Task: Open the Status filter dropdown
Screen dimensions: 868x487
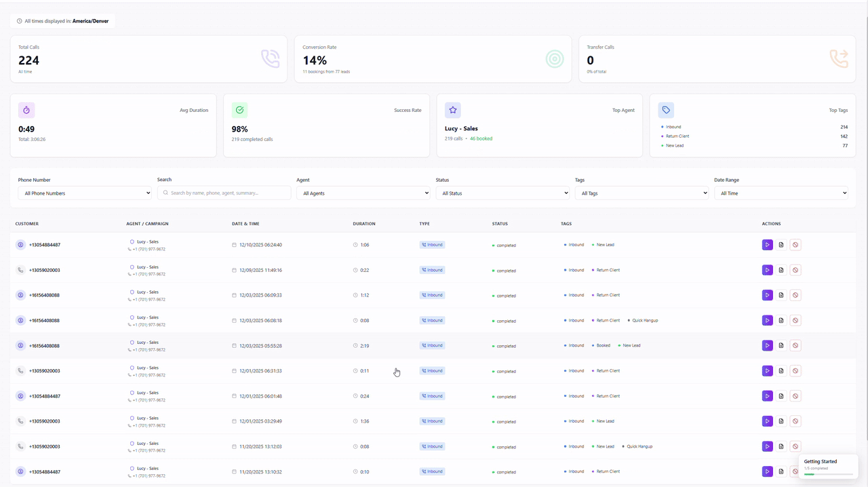Action: 502,193
